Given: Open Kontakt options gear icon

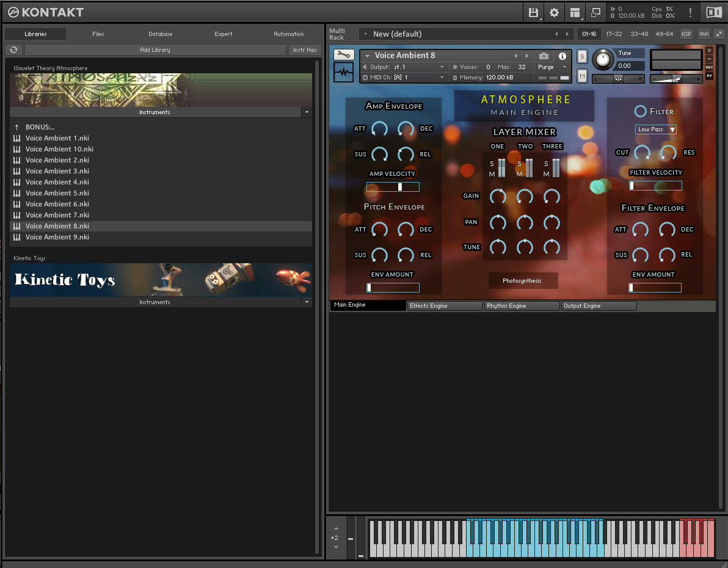Looking at the screenshot, I should click(554, 13).
